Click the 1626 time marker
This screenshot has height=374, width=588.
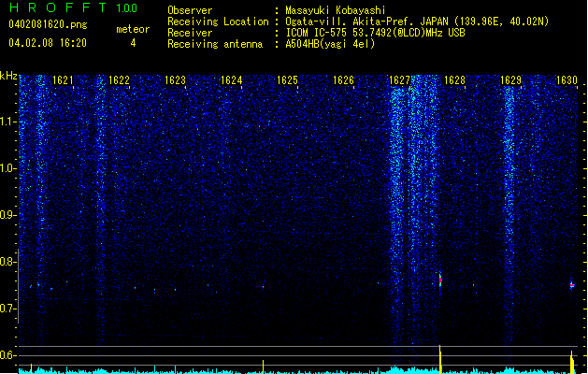pyautogui.click(x=343, y=80)
